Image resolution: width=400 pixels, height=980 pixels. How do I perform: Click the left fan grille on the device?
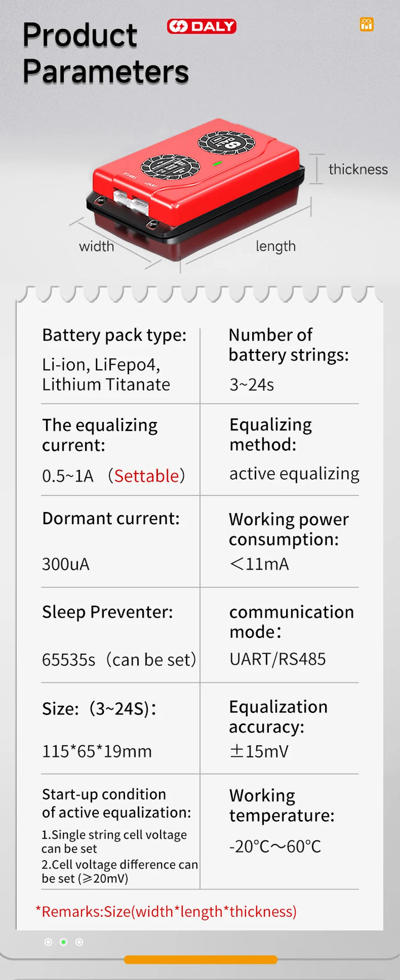coord(167,167)
